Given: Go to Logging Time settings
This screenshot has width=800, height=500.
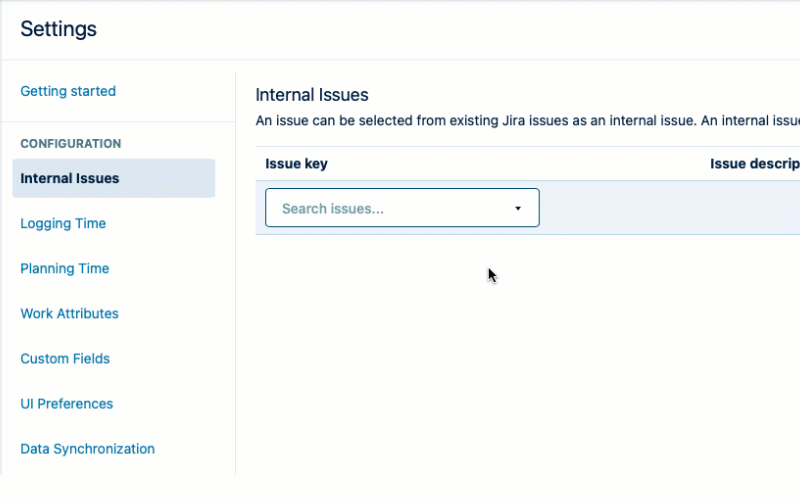Looking at the screenshot, I should coord(63,224).
